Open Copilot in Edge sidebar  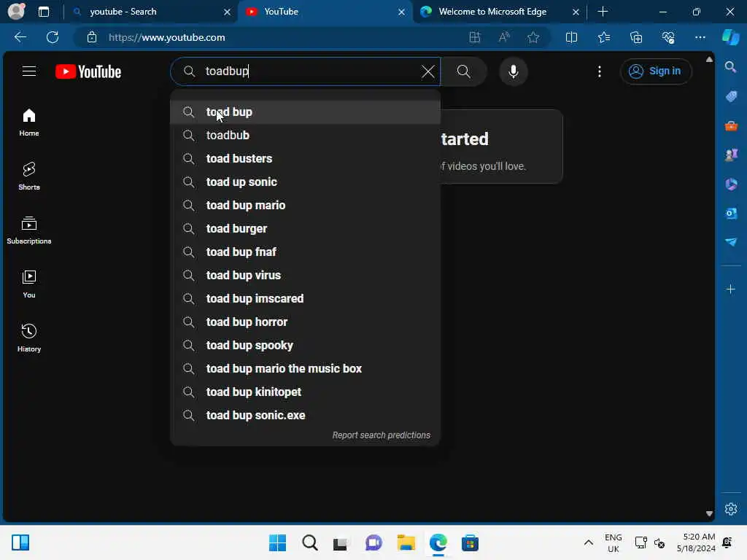(x=731, y=37)
